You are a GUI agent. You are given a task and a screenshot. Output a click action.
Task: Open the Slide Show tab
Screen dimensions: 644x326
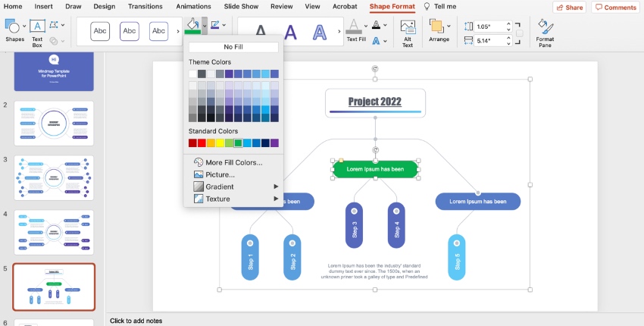point(241,6)
